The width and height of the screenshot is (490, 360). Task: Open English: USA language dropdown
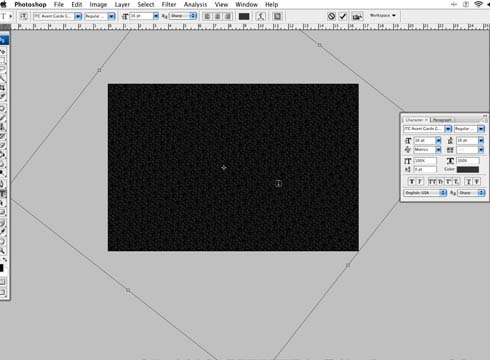pos(425,193)
